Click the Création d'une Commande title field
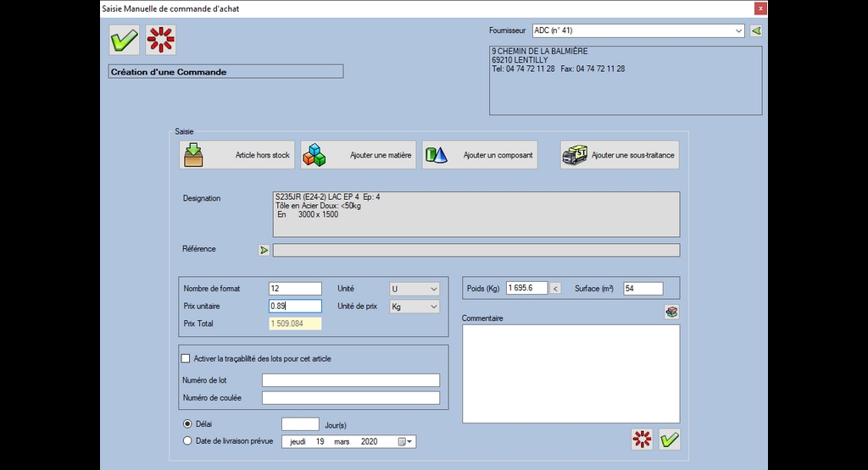The width and height of the screenshot is (868, 470). pyautogui.click(x=225, y=72)
